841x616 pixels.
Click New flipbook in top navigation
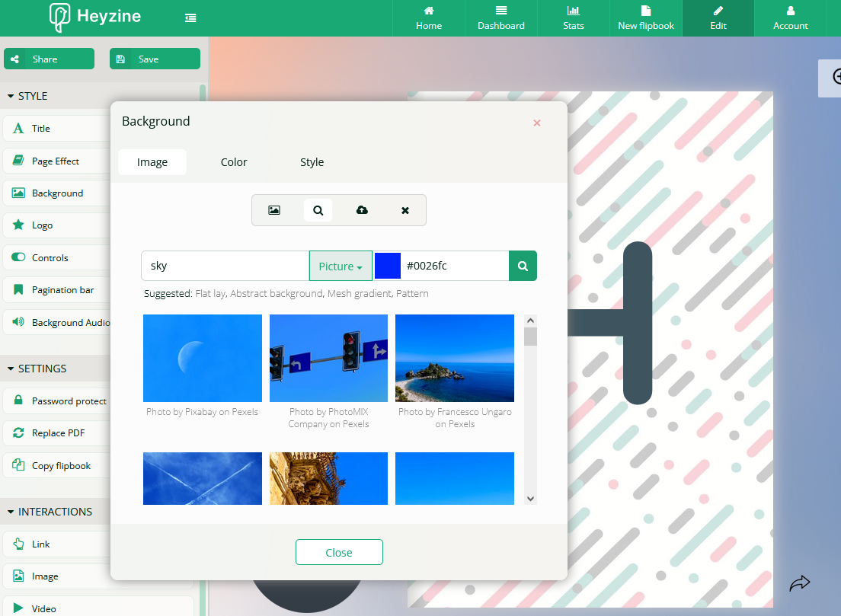point(646,18)
